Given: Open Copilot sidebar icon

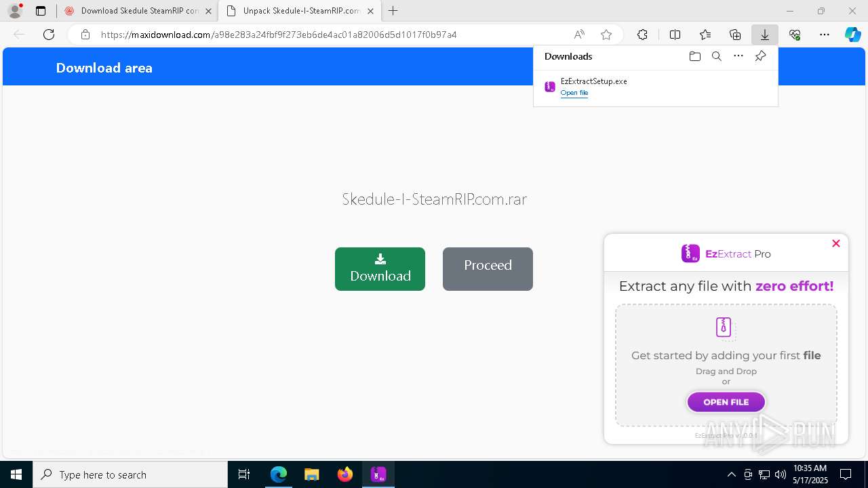Looking at the screenshot, I should (x=853, y=35).
